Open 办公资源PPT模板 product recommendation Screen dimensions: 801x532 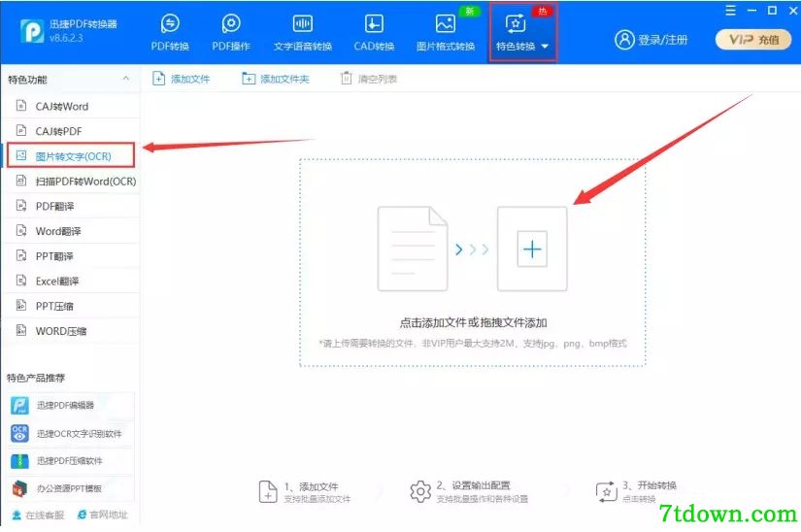click(71, 488)
